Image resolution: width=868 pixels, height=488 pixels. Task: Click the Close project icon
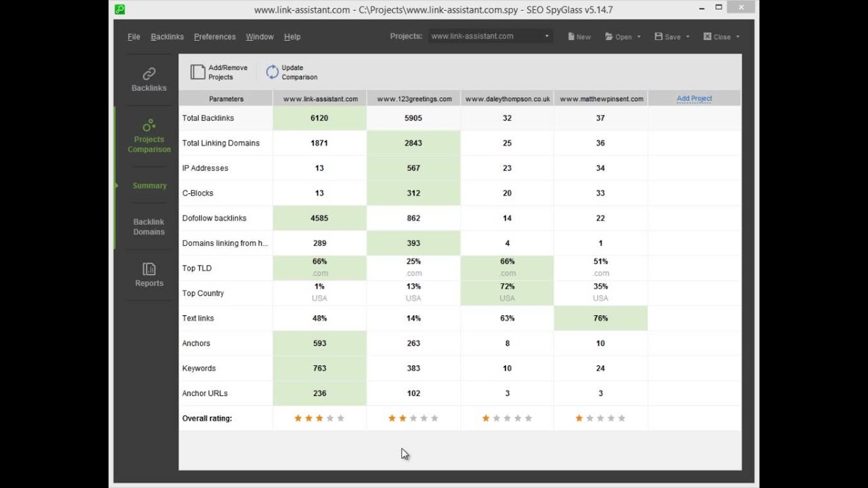(707, 37)
